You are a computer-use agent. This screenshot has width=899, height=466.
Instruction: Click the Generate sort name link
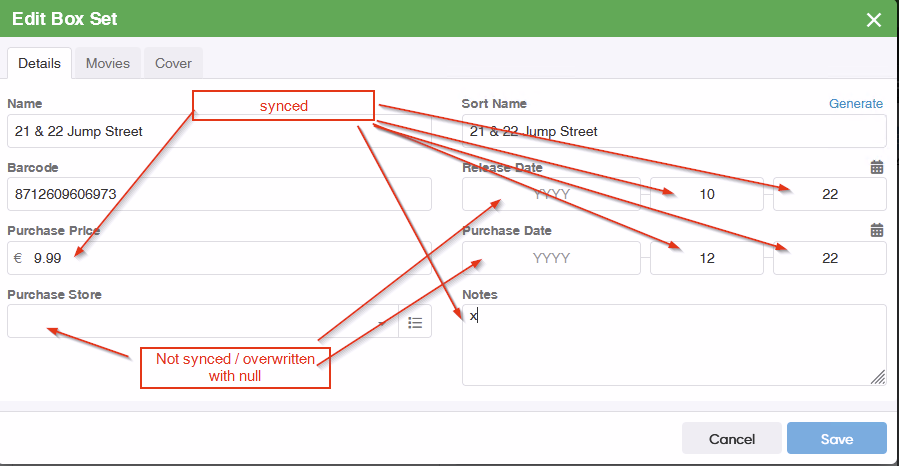coord(855,104)
